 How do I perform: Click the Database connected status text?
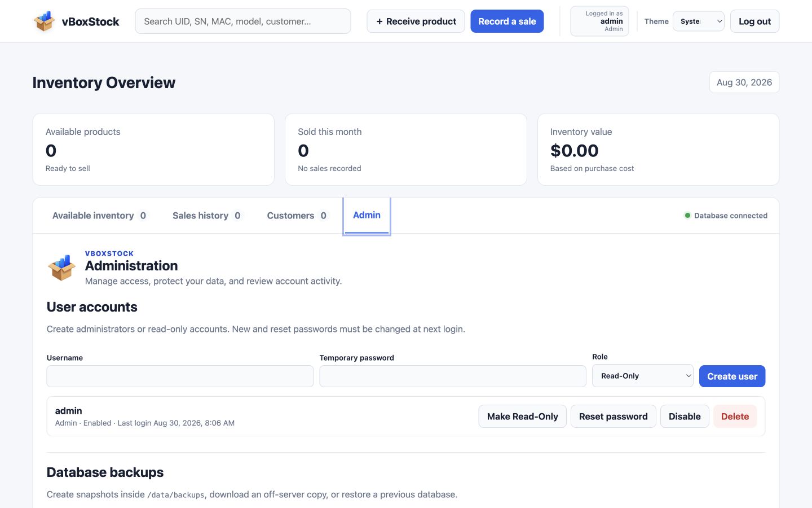click(731, 216)
